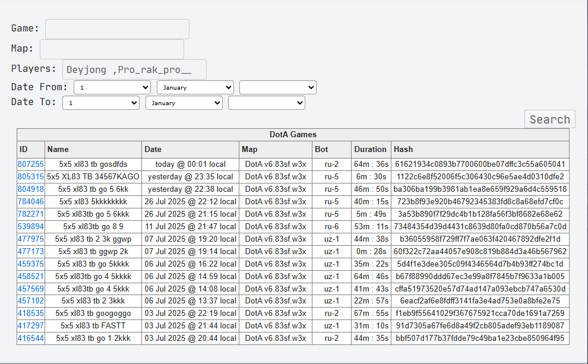Click date '11 Jul 2025 @ 21:47 local'
The height and width of the screenshot is (364, 588).
pyautogui.click(x=191, y=226)
